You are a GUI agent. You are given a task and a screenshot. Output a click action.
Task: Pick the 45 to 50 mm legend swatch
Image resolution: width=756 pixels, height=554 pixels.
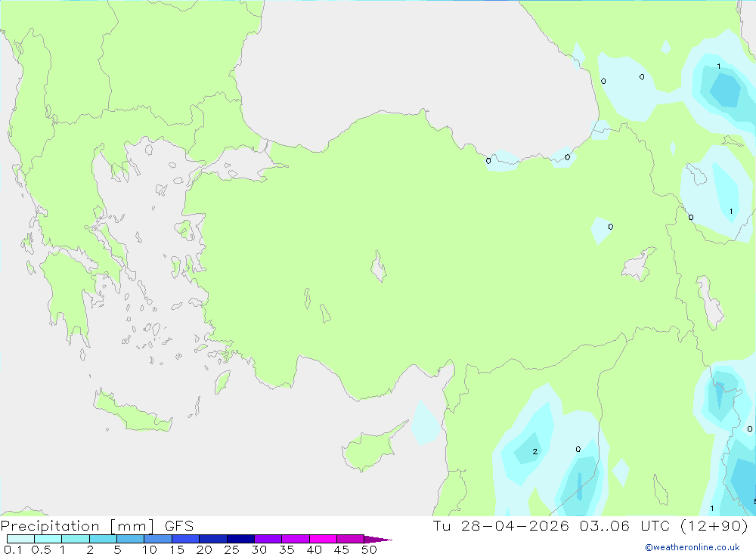(351, 539)
